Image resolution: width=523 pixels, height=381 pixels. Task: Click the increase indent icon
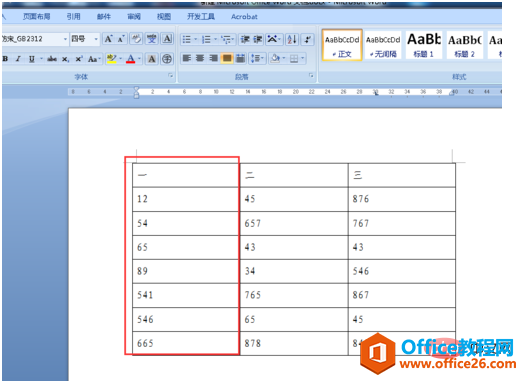(257, 39)
